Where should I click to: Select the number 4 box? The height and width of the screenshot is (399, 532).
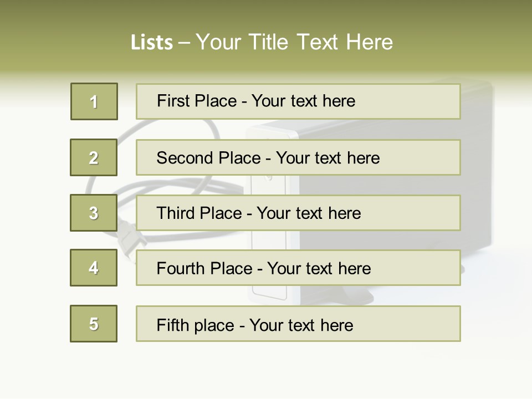pos(94,268)
